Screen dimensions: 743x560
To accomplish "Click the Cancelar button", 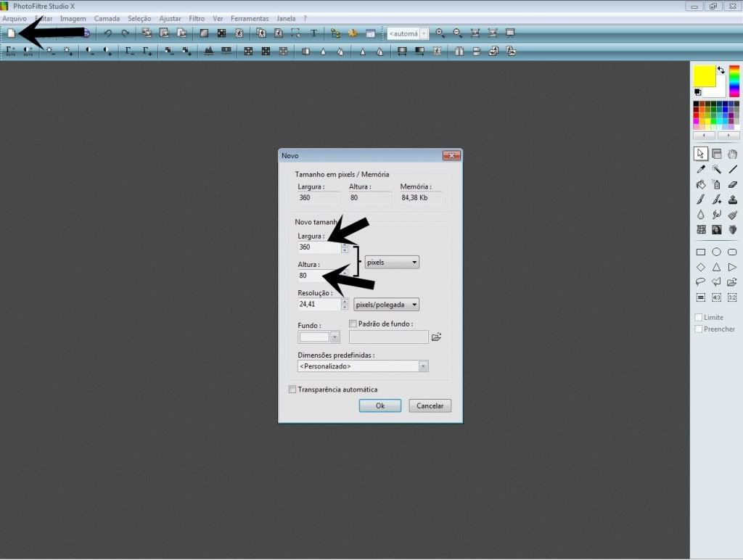I will pos(430,405).
